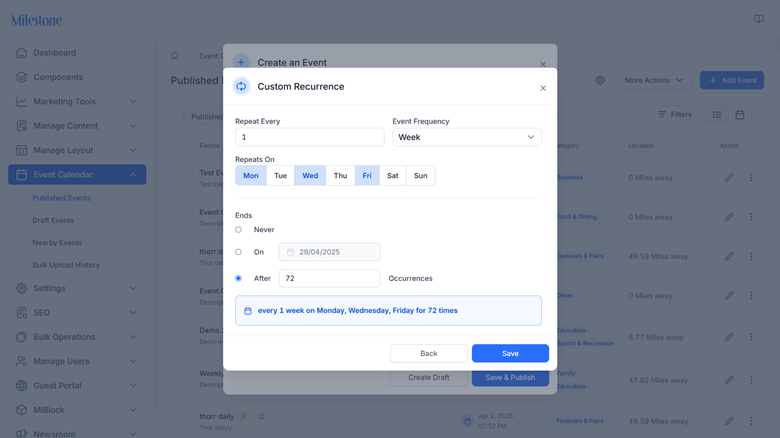Close the Custom Recurrence dialog
This screenshot has height=438, width=780.
[543, 88]
